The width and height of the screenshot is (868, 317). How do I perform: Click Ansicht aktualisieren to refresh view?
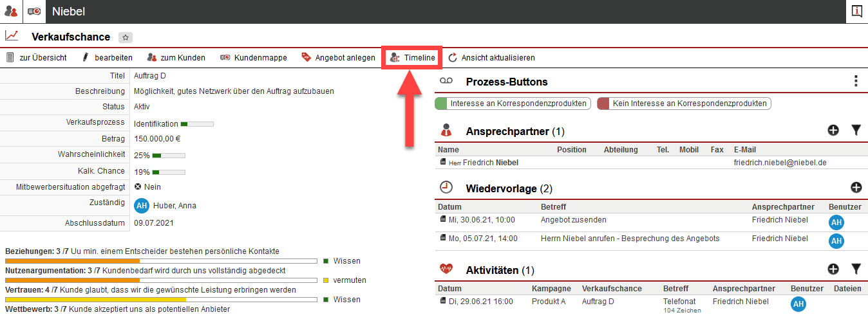[491, 58]
